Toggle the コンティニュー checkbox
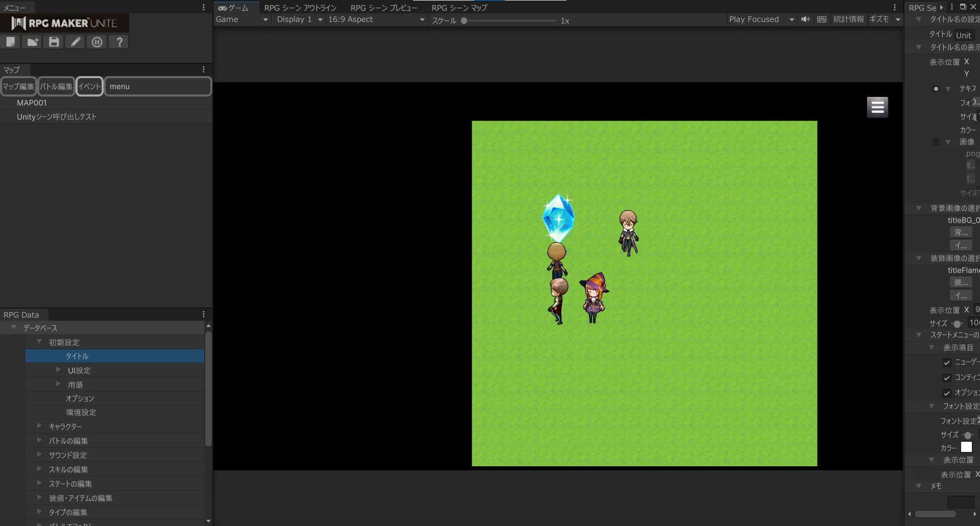 tap(947, 378)
